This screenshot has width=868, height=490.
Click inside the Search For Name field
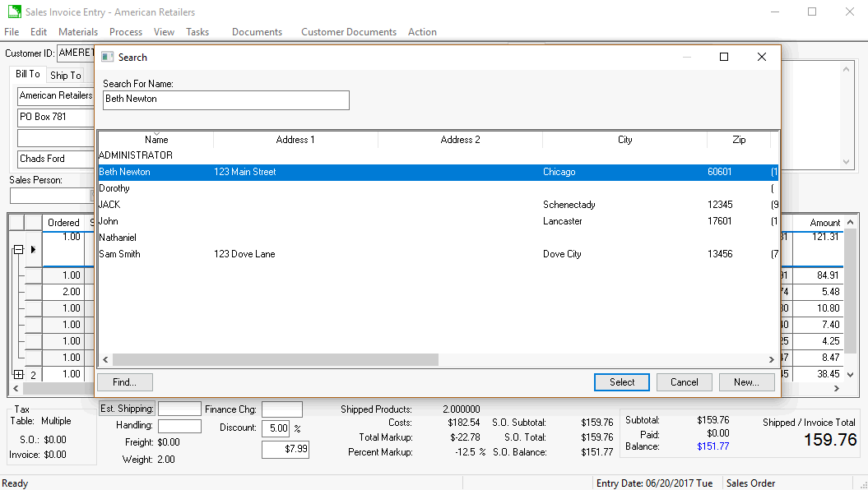coord(225,99)
